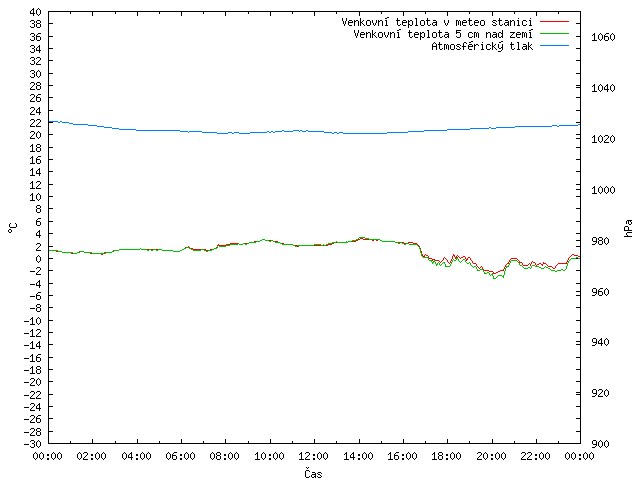
Task: Click the 02:00 time axis label
Action: click(x=92, y=456)
